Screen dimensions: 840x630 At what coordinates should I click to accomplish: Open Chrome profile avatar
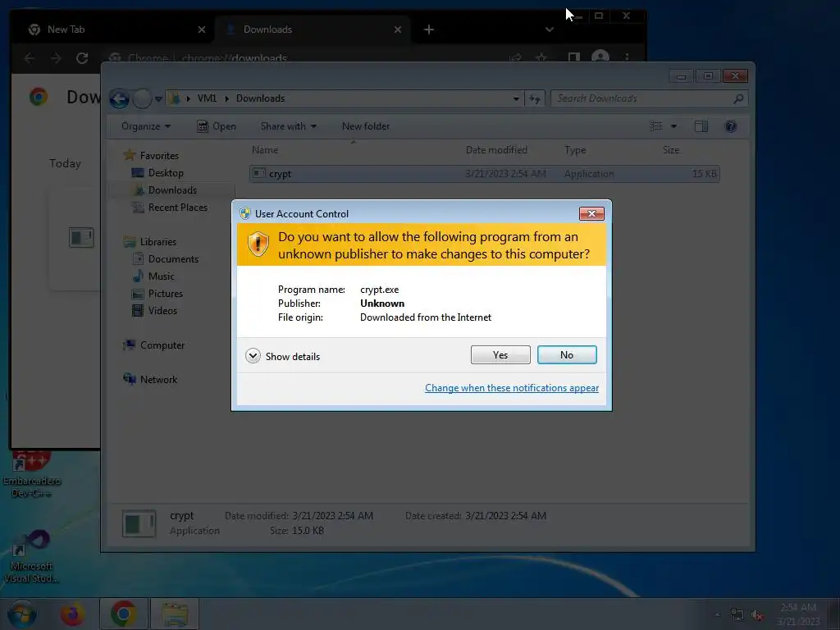(x=600, y=57)
